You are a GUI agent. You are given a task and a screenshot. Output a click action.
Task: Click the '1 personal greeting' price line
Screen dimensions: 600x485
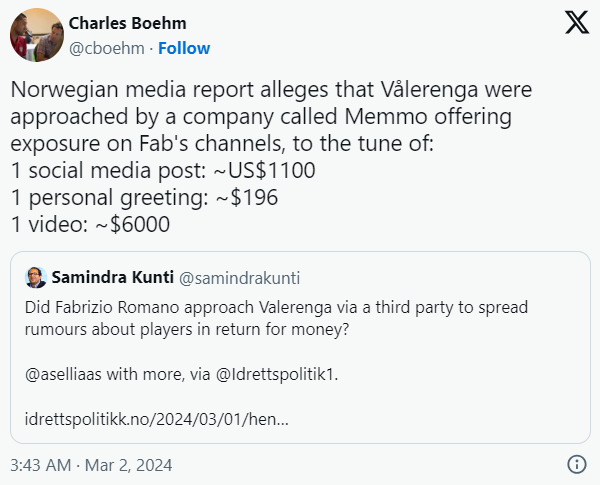point(144,197)
